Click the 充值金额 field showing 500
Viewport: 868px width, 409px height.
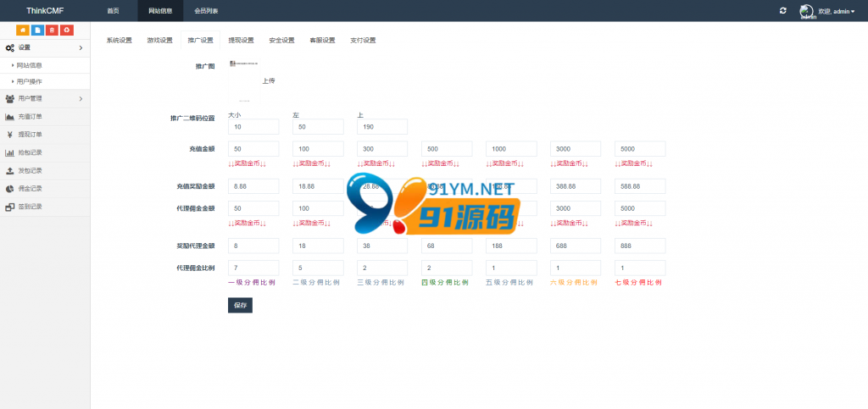(447, 149)
